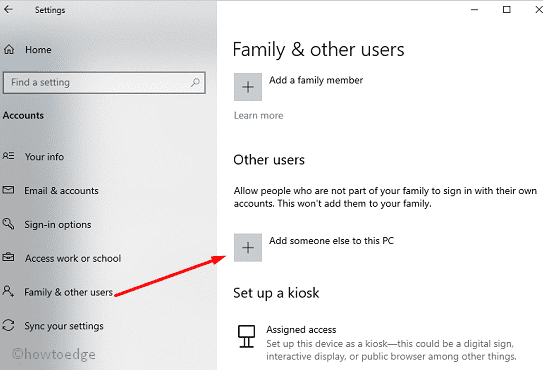Click the Sign-in options key icon
This screenshot has height=370, width=543.
pos(8,223)
